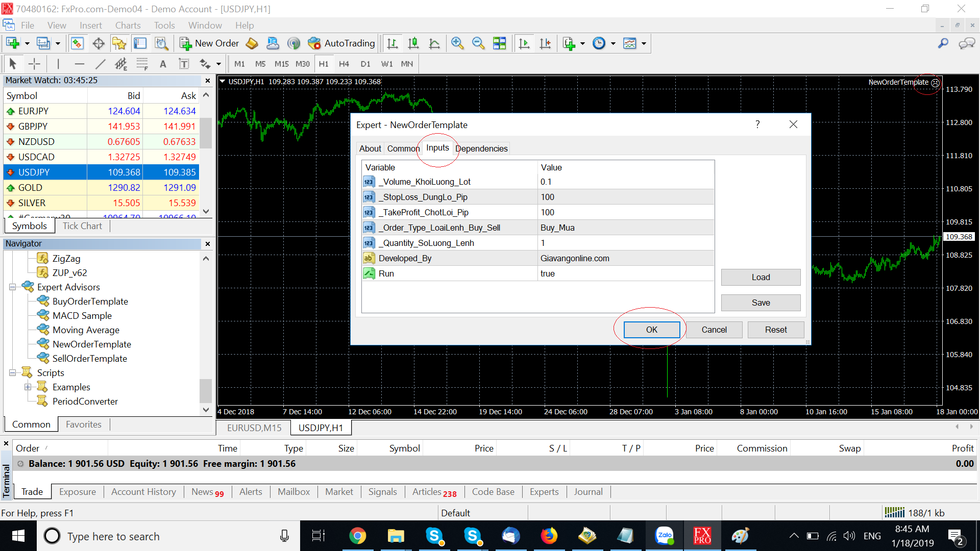Click the Tile Windows icon

[x=500, y=43]
